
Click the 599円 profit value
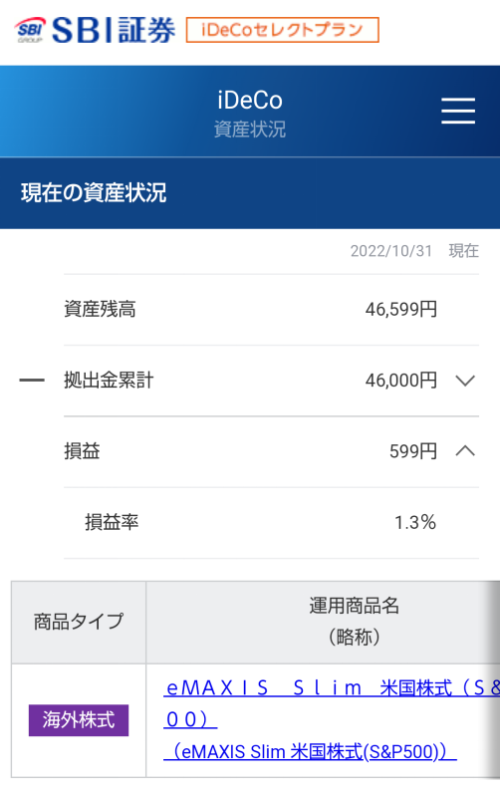coord(413,451)
